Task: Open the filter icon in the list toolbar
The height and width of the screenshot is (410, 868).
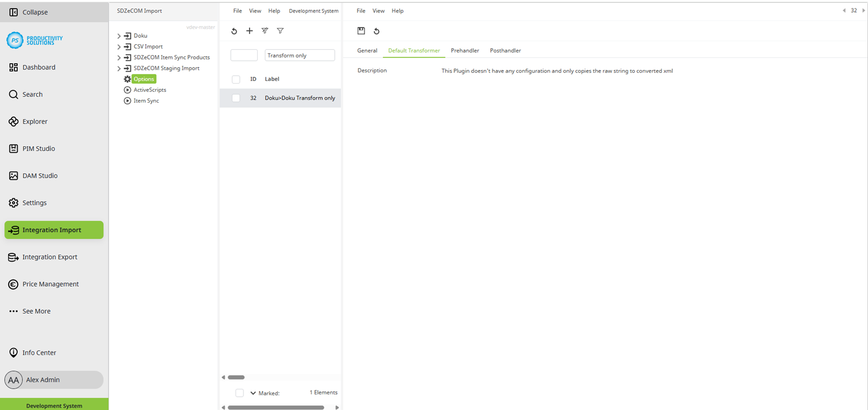Action: (x=280, y=31)
